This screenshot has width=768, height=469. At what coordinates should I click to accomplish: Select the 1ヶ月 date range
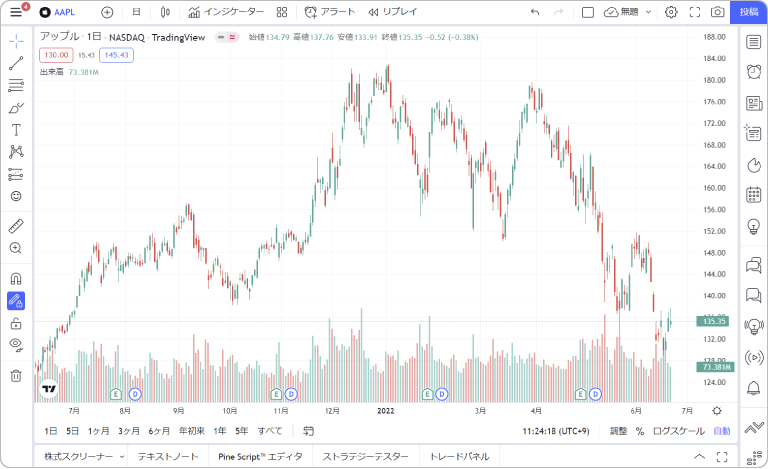(x=98, y=431)
